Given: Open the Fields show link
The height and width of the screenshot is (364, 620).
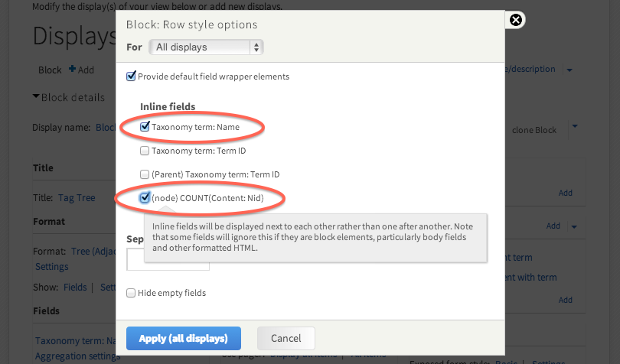Looking at the screenshot, I should tap(75, 287).
